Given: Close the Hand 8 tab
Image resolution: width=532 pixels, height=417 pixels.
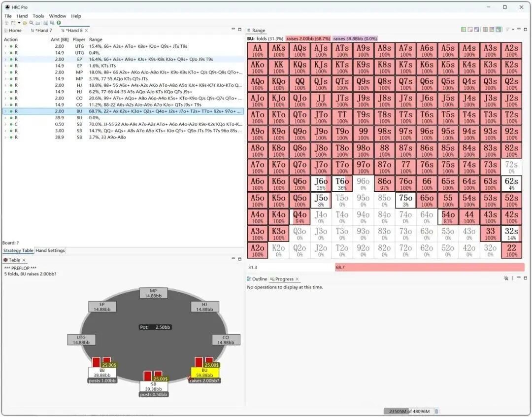Looking at the screenshot, I should 86,31.
